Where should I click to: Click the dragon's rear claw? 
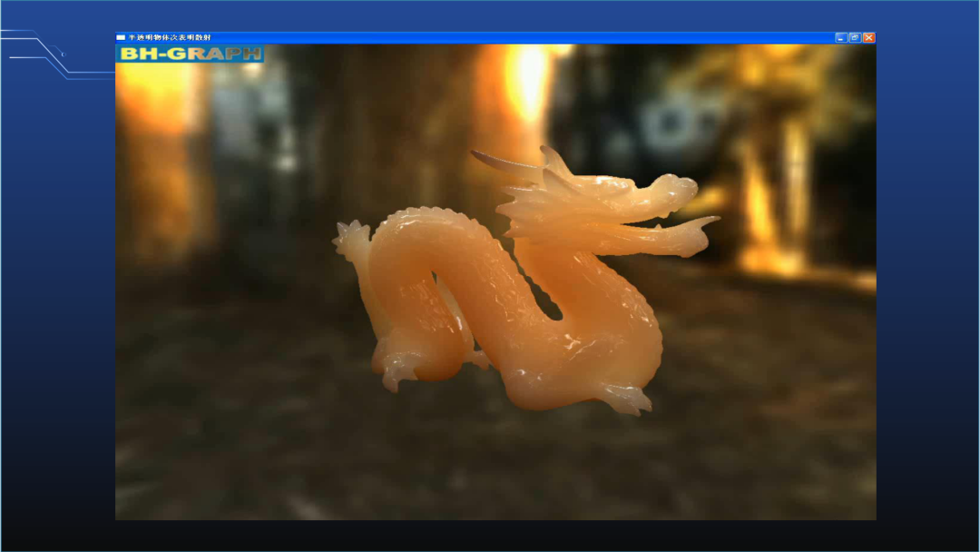pyautogui.click(x=397, y=372)
